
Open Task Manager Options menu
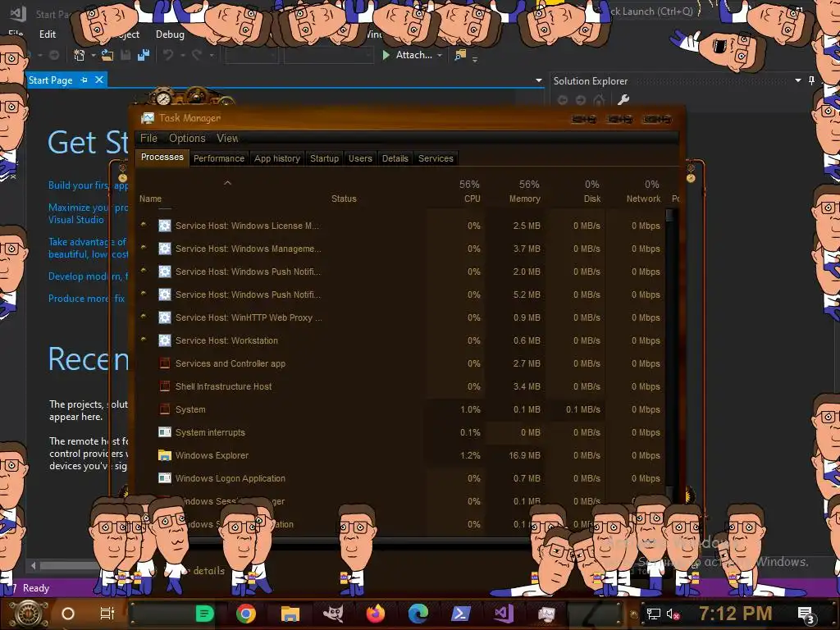[x=187, y=138]
